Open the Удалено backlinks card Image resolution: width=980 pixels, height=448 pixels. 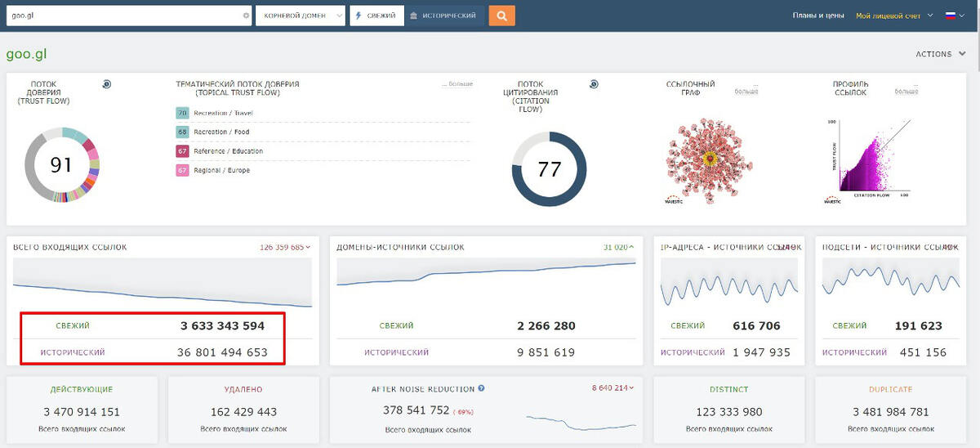coord(244,409)
